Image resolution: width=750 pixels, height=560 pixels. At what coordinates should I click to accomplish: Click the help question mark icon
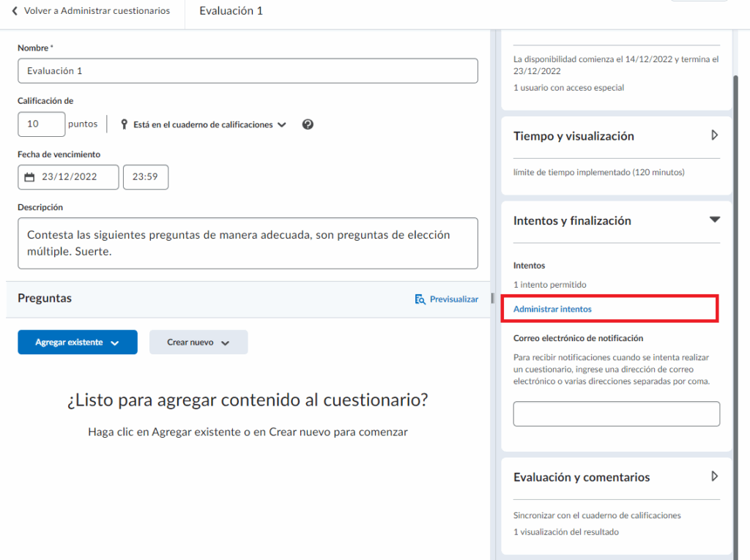coord(308,124)
